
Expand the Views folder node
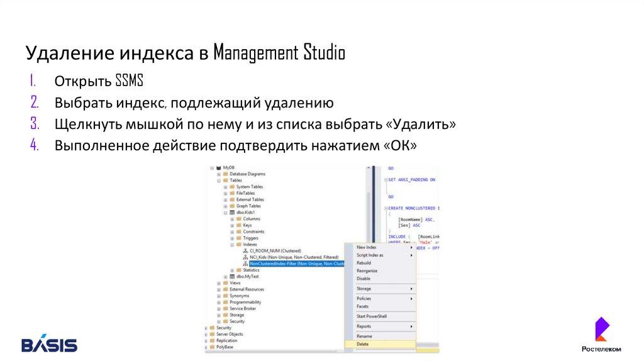pos(219,283)
